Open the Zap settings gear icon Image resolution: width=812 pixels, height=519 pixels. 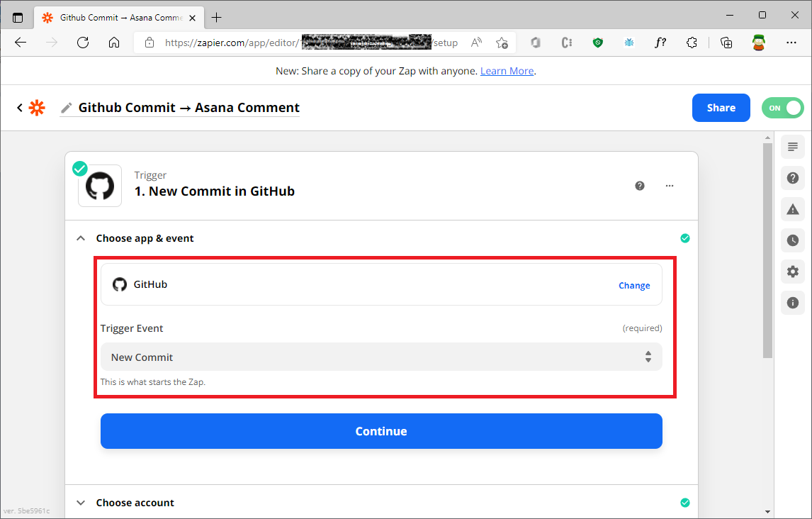point(792,272)
